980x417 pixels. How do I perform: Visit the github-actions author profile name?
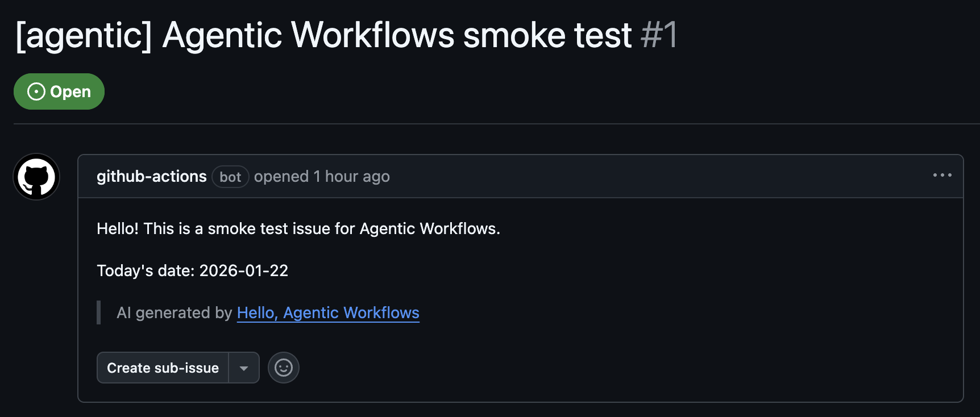tap(151, 177)
